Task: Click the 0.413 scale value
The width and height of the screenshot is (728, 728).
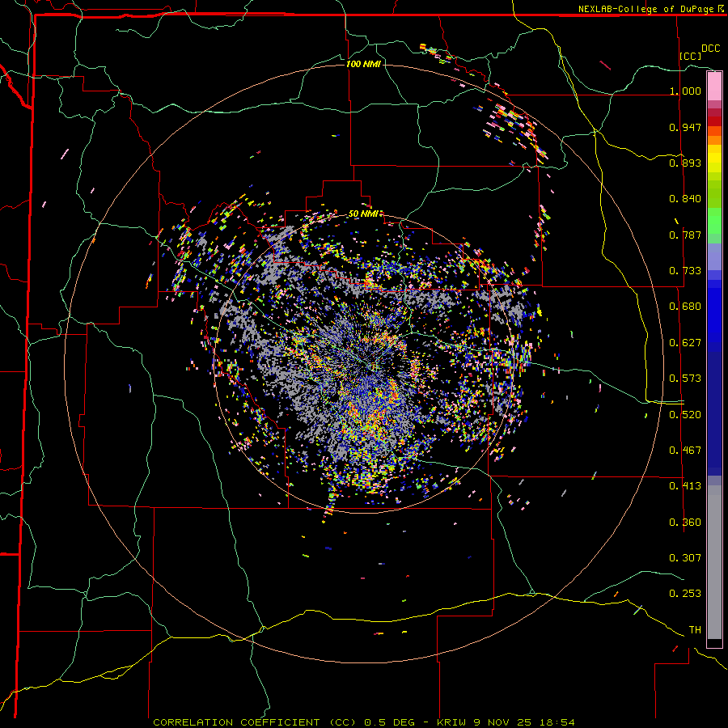Action: click(x=685, y=486)
